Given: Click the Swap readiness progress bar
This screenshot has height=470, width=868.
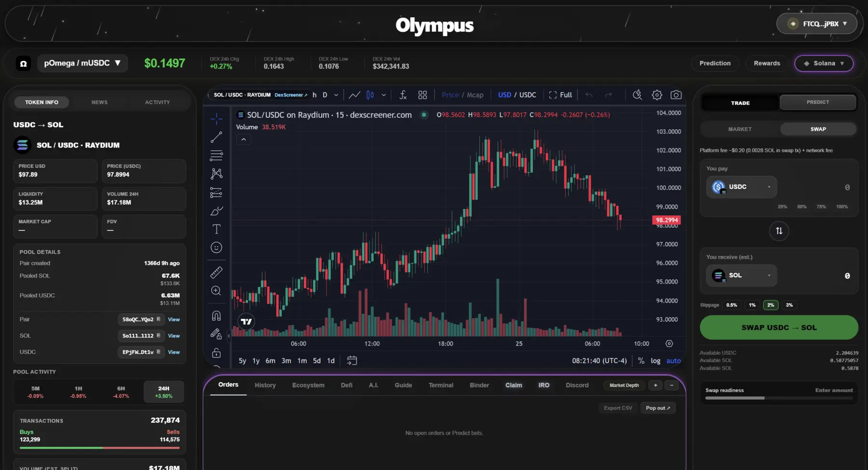Looking at the screenshot, I should [x=779, y=398].
